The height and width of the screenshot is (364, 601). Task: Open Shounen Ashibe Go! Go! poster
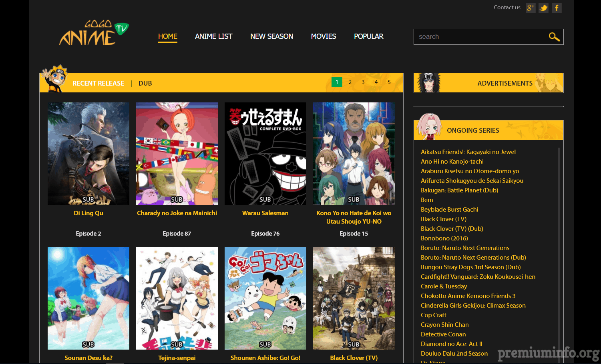tap(265, 298)
